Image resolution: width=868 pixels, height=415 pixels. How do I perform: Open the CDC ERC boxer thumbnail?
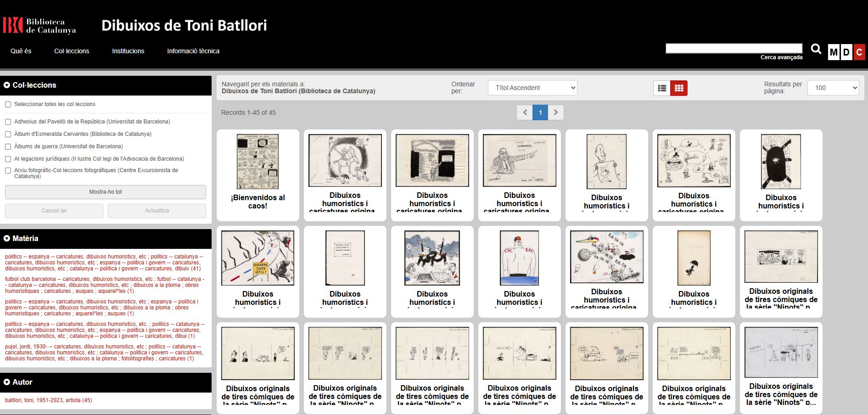coord(519,258)
